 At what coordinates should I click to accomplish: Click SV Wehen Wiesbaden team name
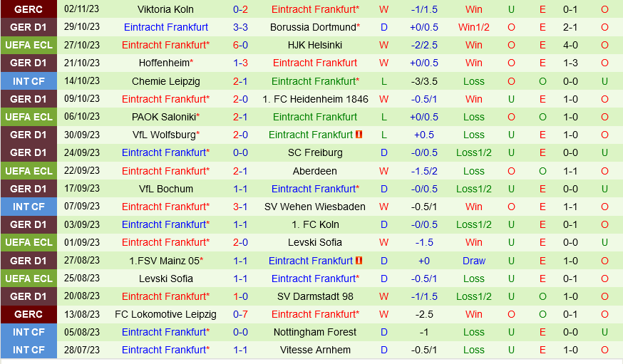[315, 207]
